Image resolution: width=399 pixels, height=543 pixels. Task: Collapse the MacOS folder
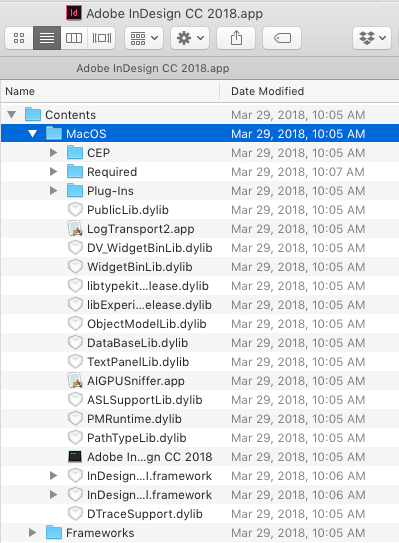pos(33,133)
